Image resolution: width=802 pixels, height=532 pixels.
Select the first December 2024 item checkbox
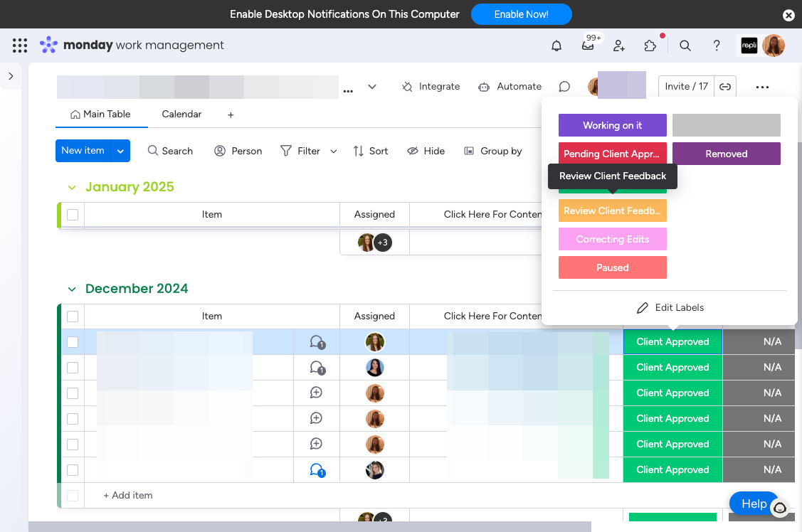pyautogui.click(x=73, y=342)
